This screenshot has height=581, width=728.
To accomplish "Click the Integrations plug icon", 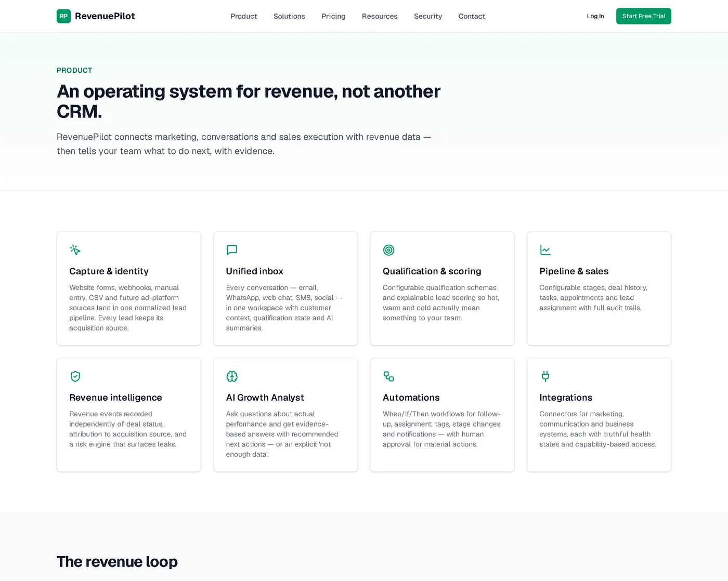I will 545,376.
